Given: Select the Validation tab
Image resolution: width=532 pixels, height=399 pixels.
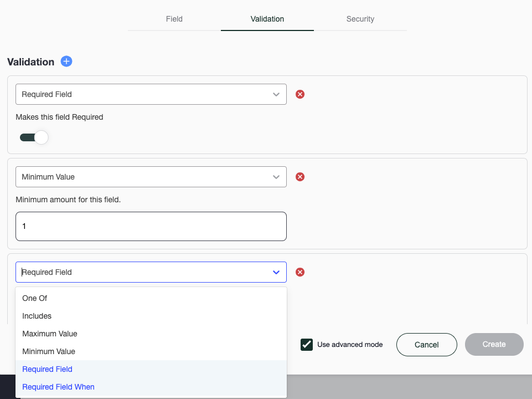Looking at the screenshot, I should pyautogui.click(x=267, y=19).
